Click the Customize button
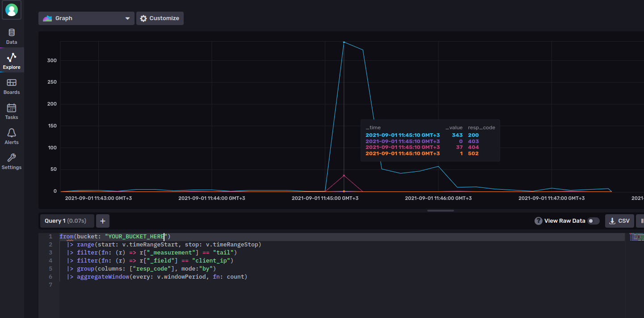 (160, 18)
